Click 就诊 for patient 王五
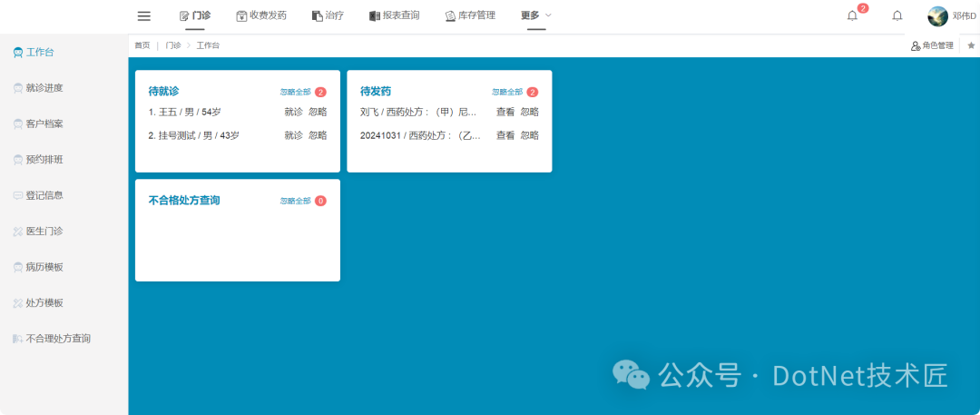The height and width of the screenshot is (415, 980). click(x=294, y=112)
